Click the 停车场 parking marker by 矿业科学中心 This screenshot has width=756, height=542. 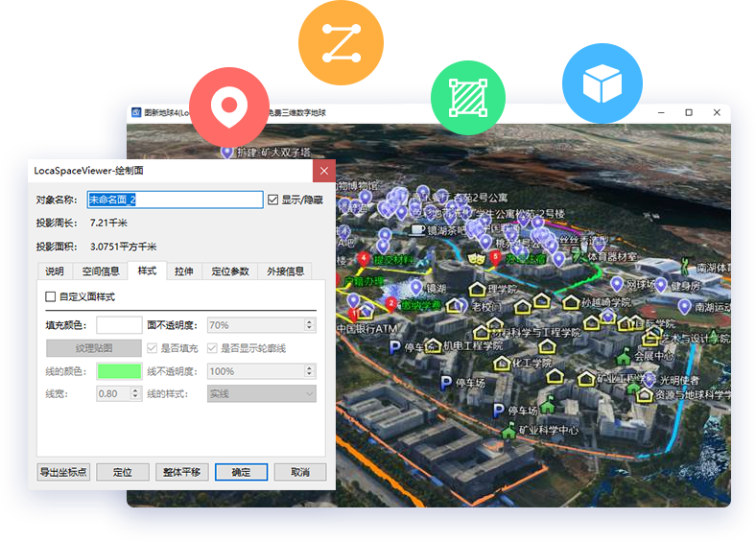tap(497, 411)
